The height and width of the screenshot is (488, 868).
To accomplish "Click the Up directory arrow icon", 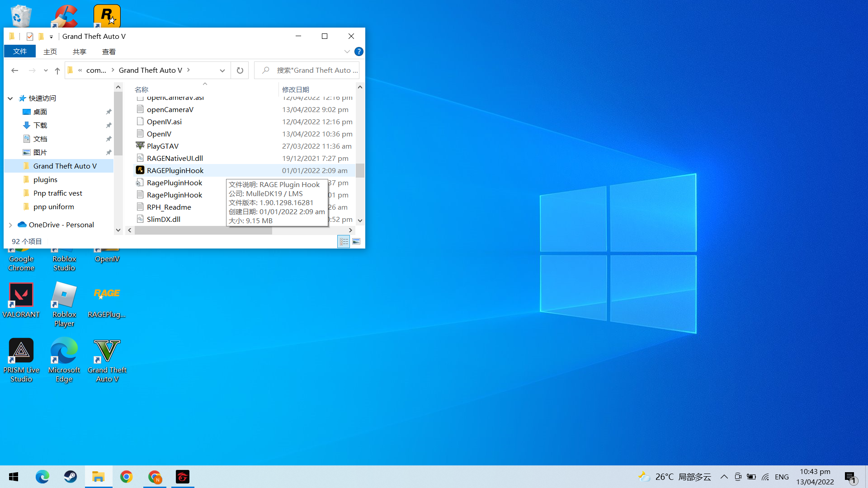I will click(x=57, y=70).
